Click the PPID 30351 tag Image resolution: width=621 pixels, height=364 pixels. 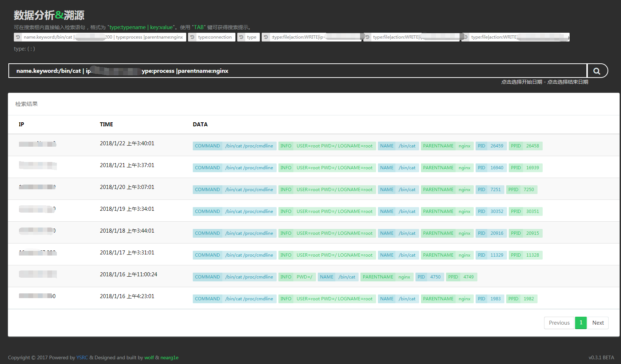tap(526, 211)
